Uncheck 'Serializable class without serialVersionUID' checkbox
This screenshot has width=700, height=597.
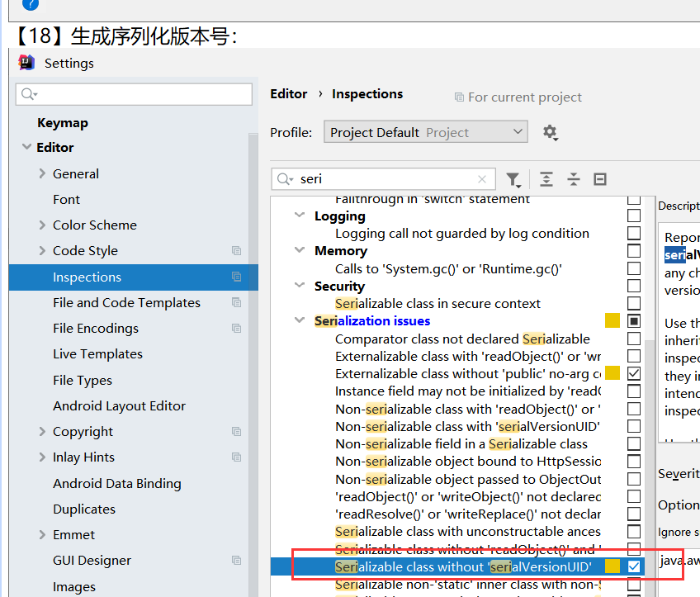(634, 566)
